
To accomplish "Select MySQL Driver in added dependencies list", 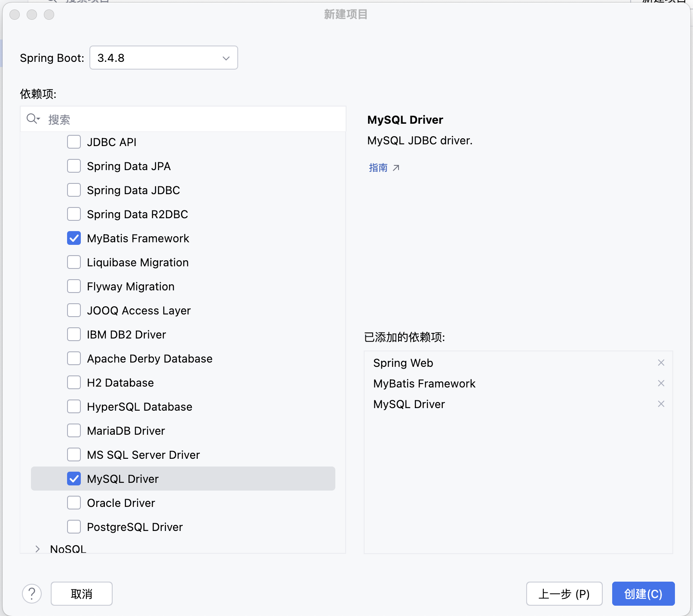I will point(409,404).
